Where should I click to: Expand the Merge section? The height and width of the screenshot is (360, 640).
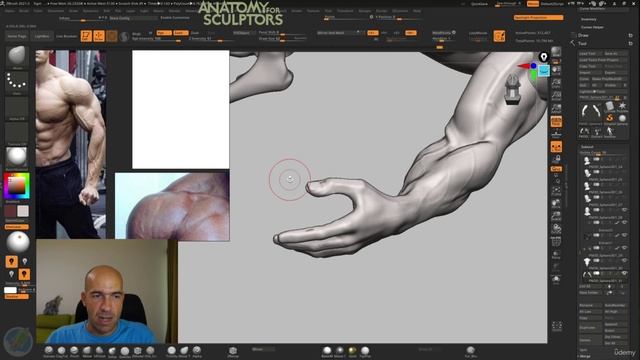[x=584, y=356]
